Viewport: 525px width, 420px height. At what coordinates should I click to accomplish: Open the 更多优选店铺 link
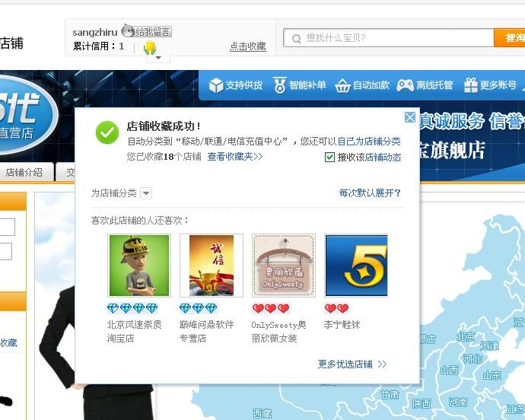pos(352,364)
